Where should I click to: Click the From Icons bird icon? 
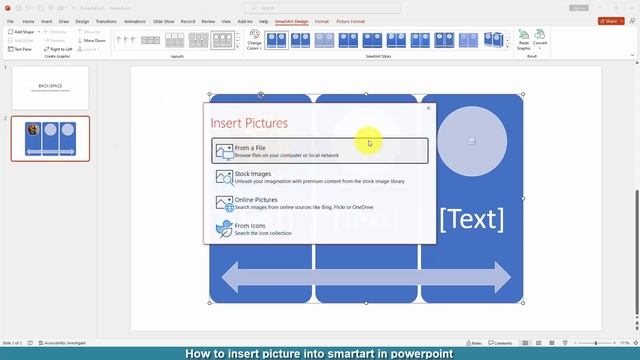pyautogui.click(x=224, y=229)
